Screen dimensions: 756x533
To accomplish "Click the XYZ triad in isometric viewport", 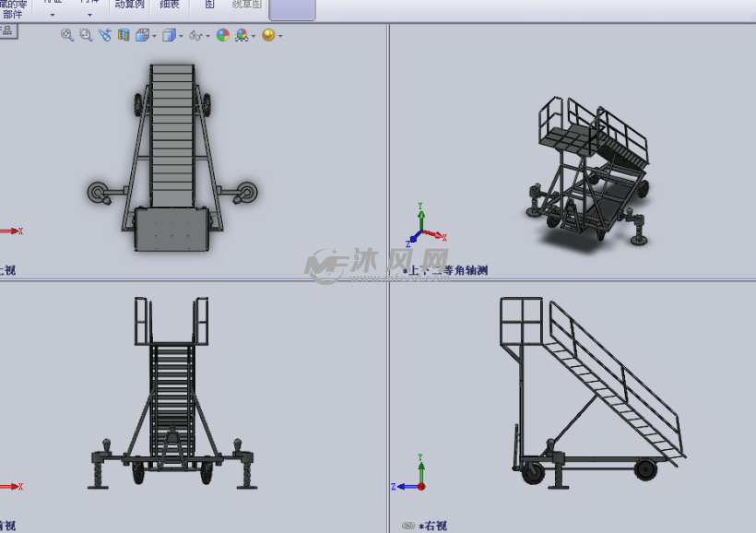I will [426, 225].
